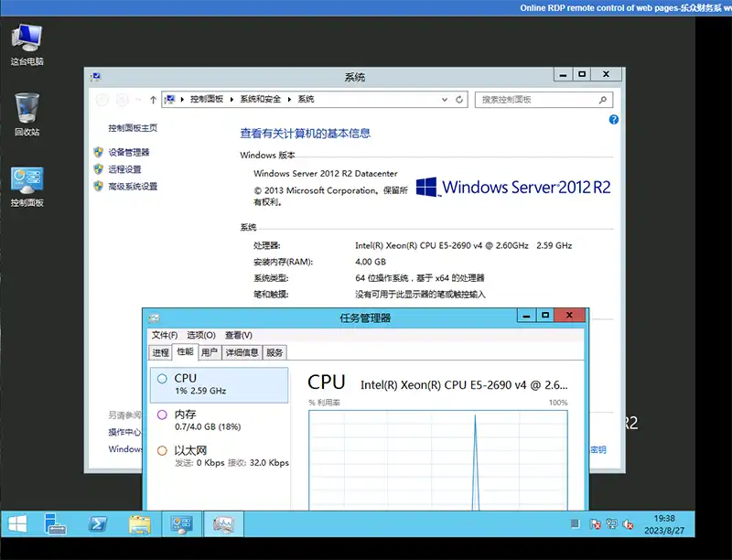
Task: Click the refresh icon in the address bar
Action: click(459, 100)
